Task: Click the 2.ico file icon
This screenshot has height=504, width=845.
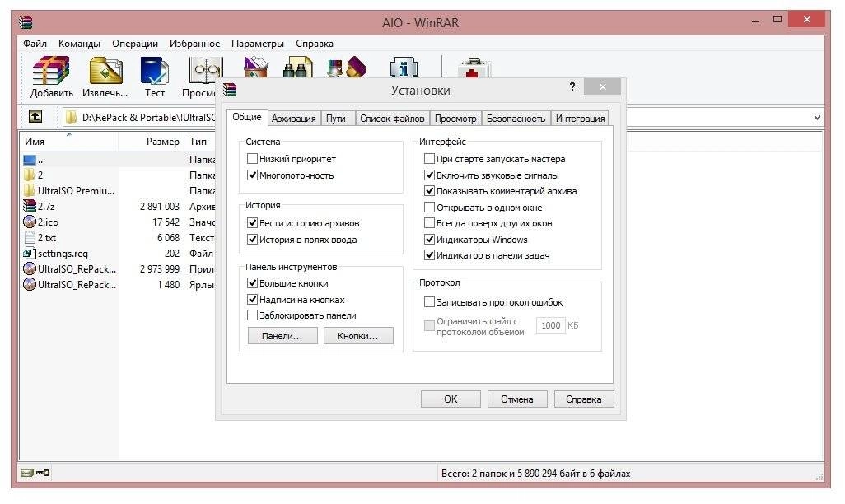Action: [x=30, y=222]
